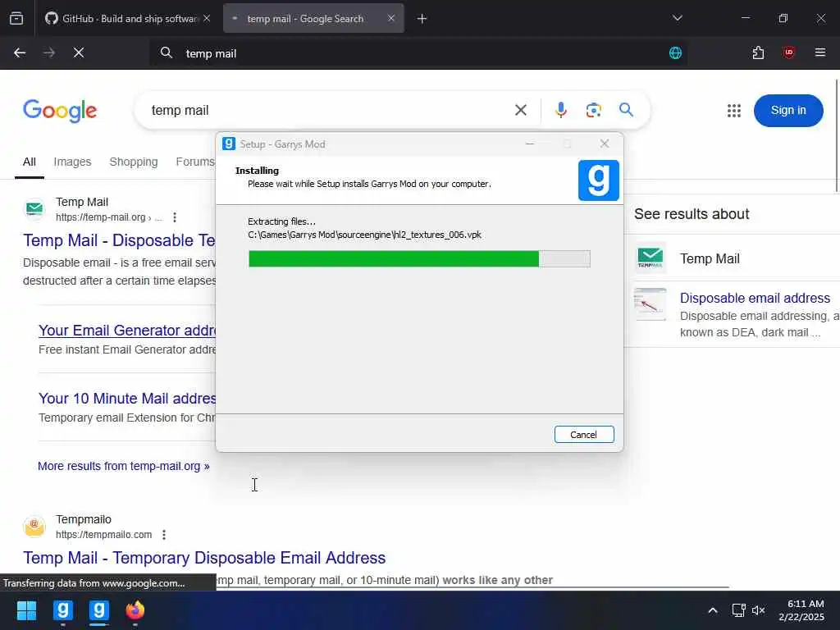Viewport: 840px width, 630px height.
Task: Switch to the Forums results tab
Action: [x=195, y=162]
